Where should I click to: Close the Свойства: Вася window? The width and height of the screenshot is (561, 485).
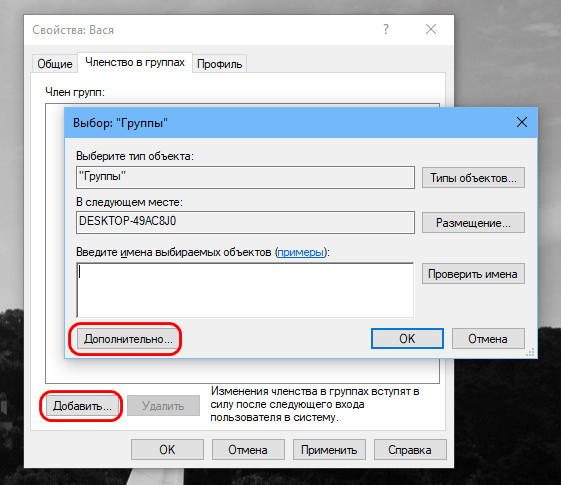coord(431,29)
